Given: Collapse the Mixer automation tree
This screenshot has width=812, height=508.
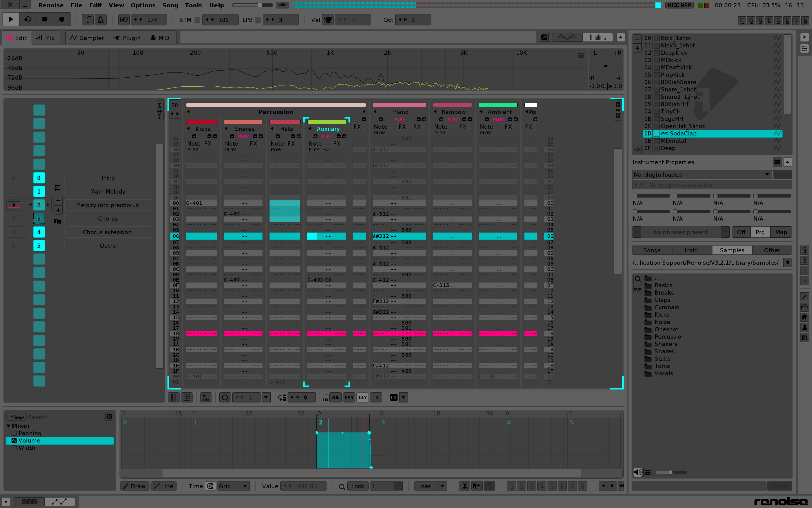Looking at the screenshot, I should 8,426.
